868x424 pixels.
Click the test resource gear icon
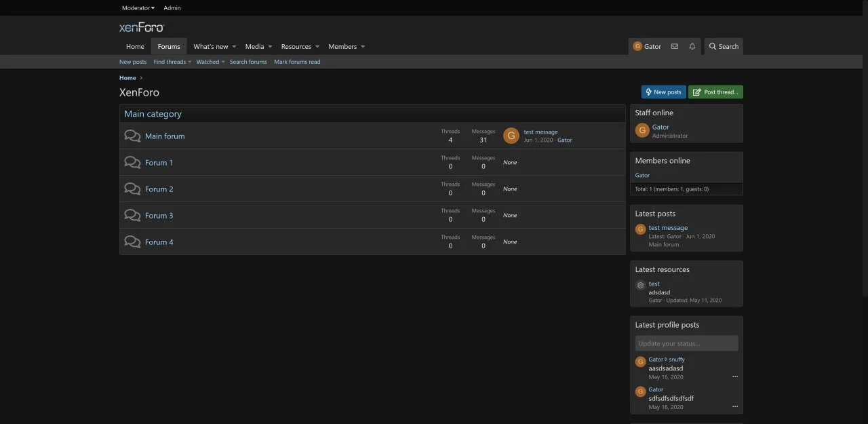coord(640,286)
